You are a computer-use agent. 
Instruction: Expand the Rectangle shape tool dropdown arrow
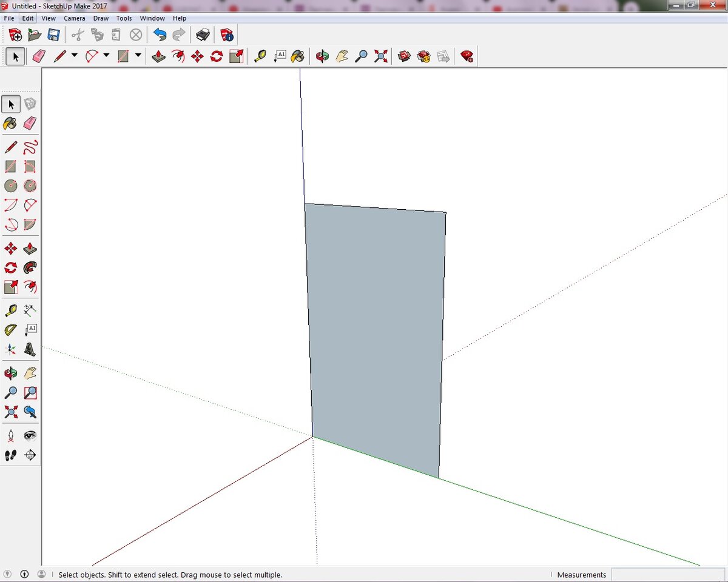138,56
